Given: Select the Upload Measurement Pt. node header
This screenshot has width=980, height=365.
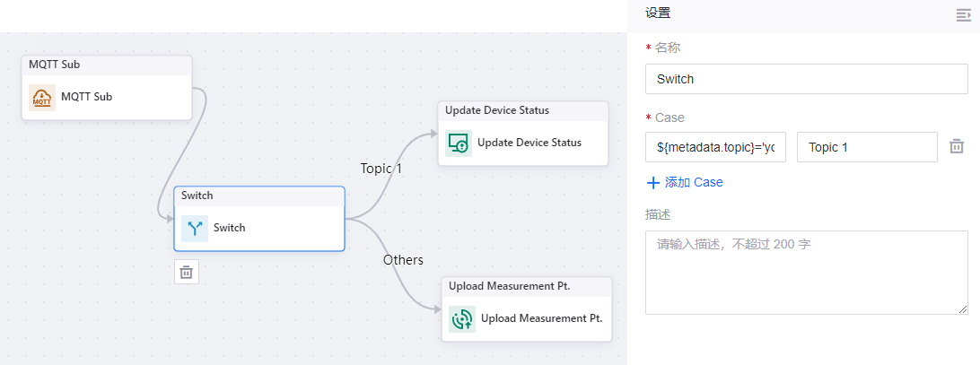Looking at the screenshot, I should (x=527, y=286).
